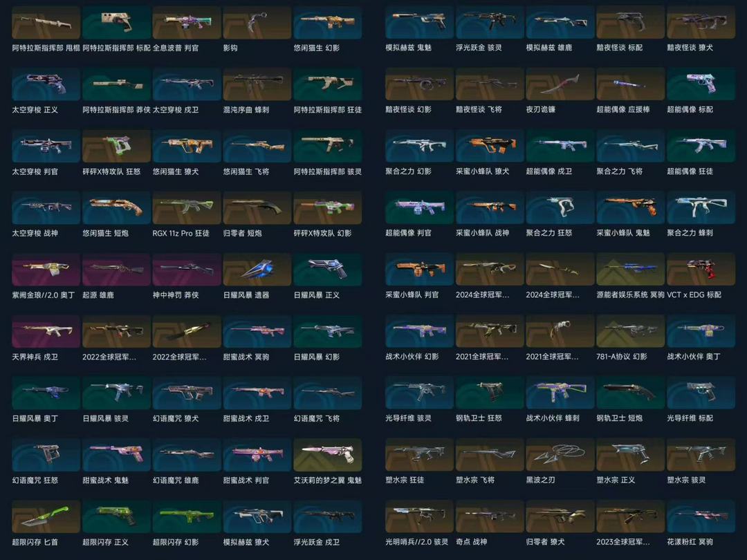Click the 日耀风暴 遗器 melee icon
This screenshot has height=560, width=747.
(x=257, y=270)
